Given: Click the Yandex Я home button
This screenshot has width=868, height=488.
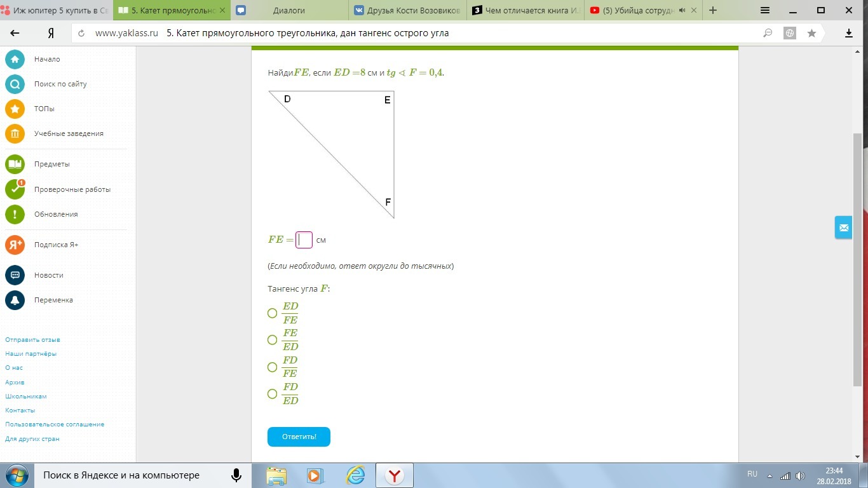Looking at the screenshot, I should (x=50, y=33).
